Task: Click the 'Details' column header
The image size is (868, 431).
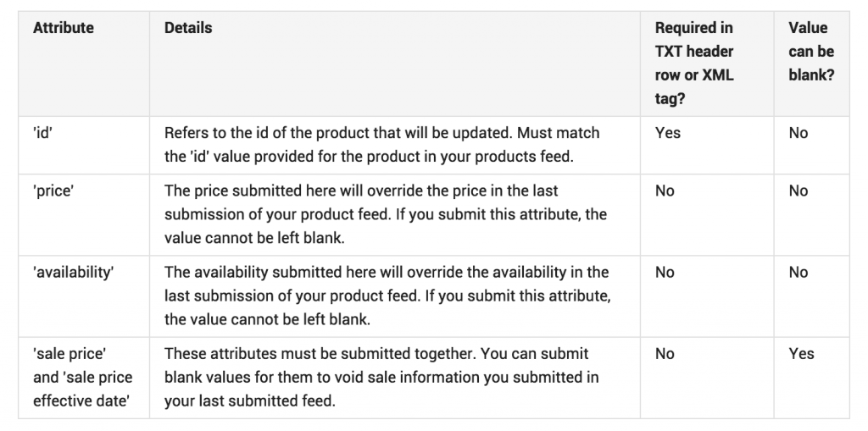Action: 188,28
